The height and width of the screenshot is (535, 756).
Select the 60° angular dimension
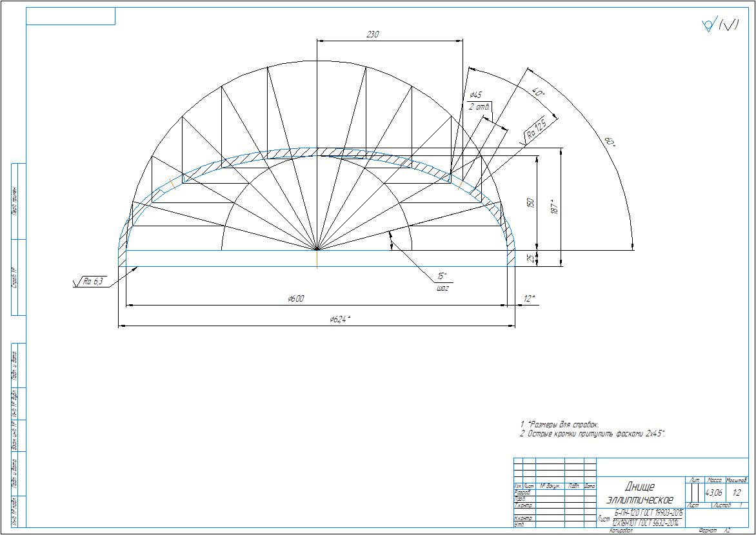tap(609, 141)
